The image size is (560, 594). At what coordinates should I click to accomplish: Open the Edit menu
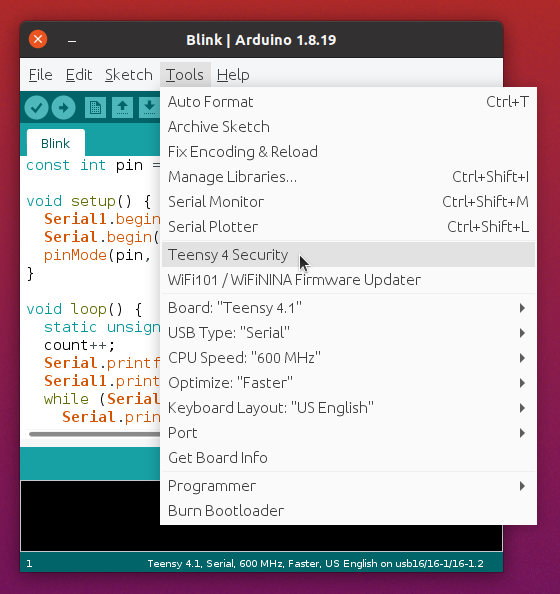tap(79, 75)
